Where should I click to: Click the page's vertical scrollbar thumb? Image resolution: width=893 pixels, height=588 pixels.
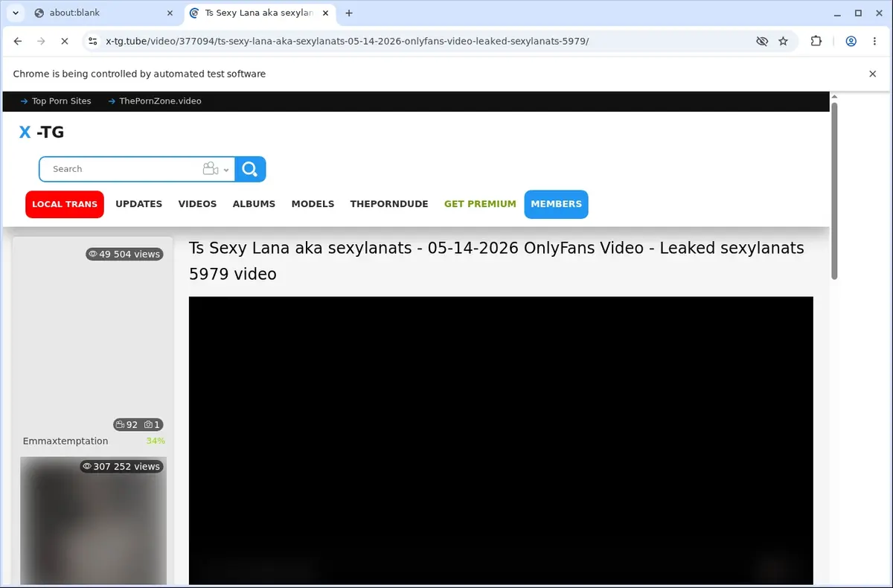coord(834,191)
